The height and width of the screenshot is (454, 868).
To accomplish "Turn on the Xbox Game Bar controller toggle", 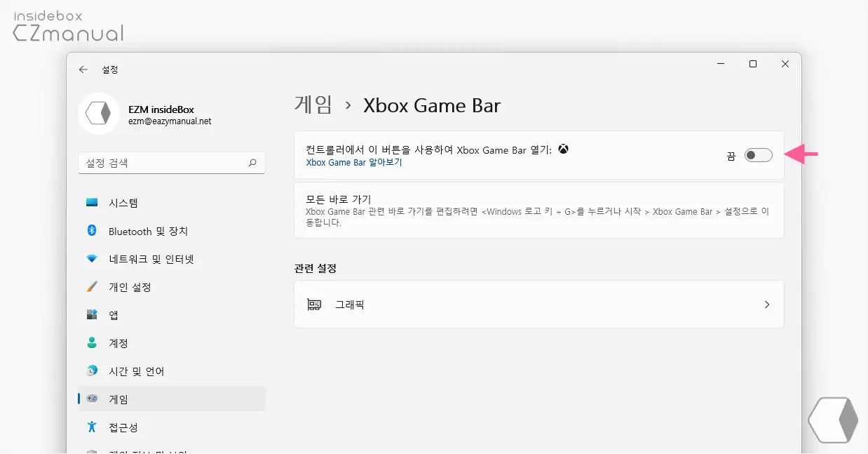I will 758,155.
